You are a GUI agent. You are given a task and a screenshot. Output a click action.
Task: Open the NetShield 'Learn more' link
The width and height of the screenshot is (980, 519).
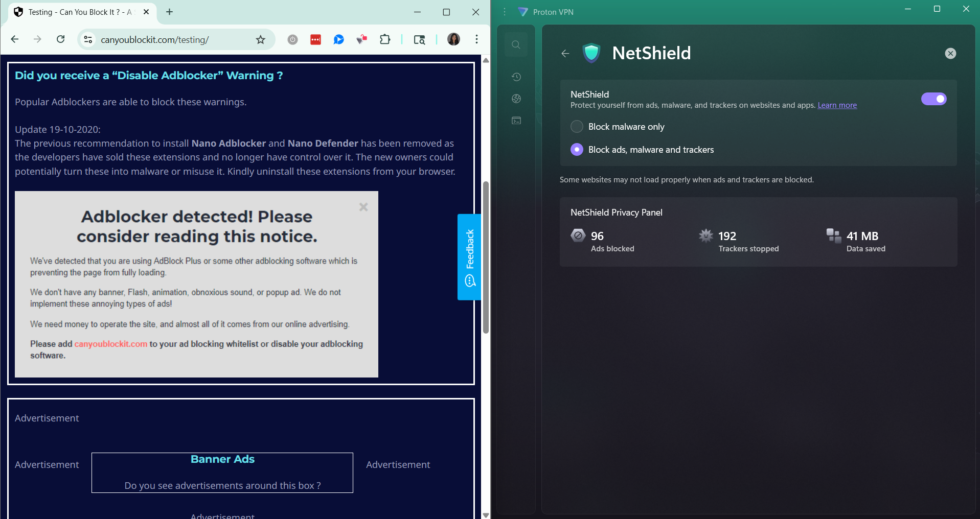(x=837, y=105)
